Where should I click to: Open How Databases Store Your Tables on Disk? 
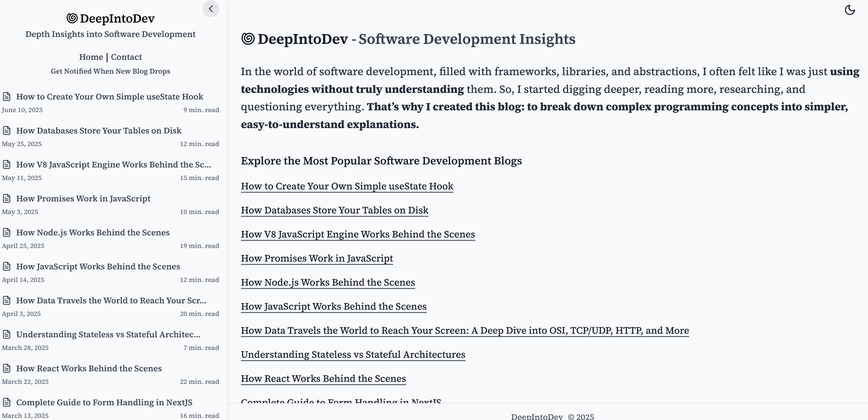[334, 210]
